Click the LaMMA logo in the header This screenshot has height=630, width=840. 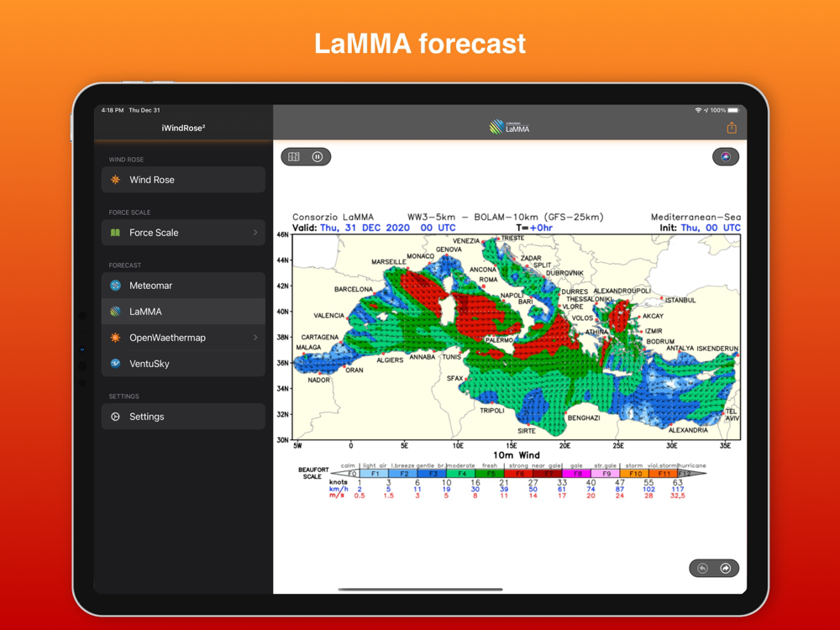[510, 127]
